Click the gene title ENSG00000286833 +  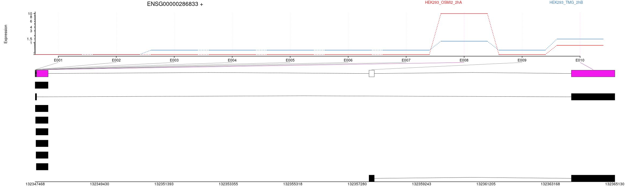coord(175,4)
